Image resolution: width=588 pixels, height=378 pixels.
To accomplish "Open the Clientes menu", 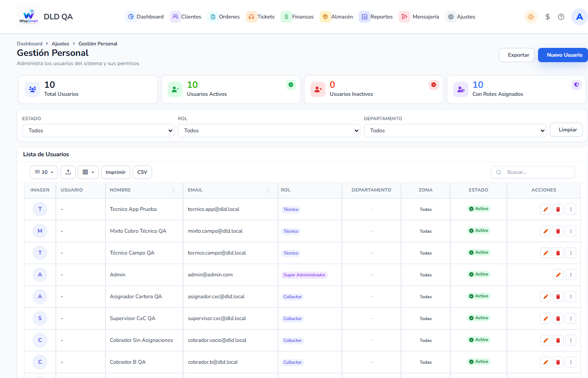I will (x=186, y=17).
